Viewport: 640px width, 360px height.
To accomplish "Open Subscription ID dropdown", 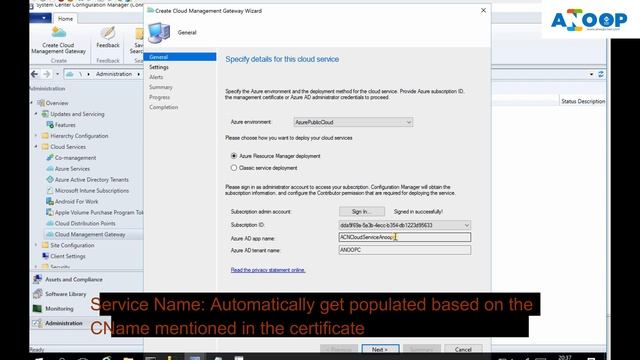I will (404, 225).
